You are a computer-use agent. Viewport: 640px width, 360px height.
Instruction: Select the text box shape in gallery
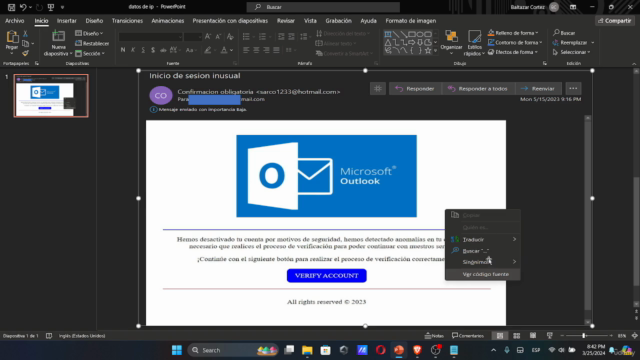[388, 34]
